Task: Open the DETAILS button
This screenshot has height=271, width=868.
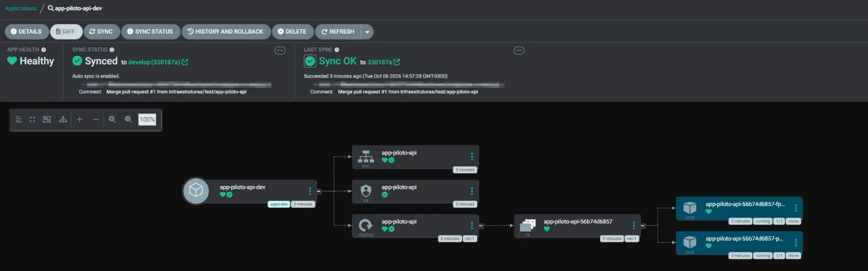Action: pyautogui.click(x=27, y=31)
